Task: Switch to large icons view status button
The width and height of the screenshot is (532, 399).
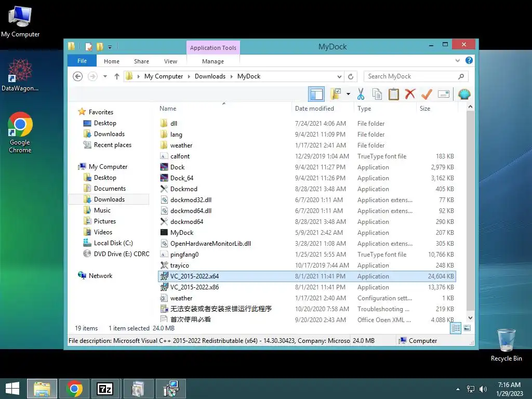Action: [467, 328]
